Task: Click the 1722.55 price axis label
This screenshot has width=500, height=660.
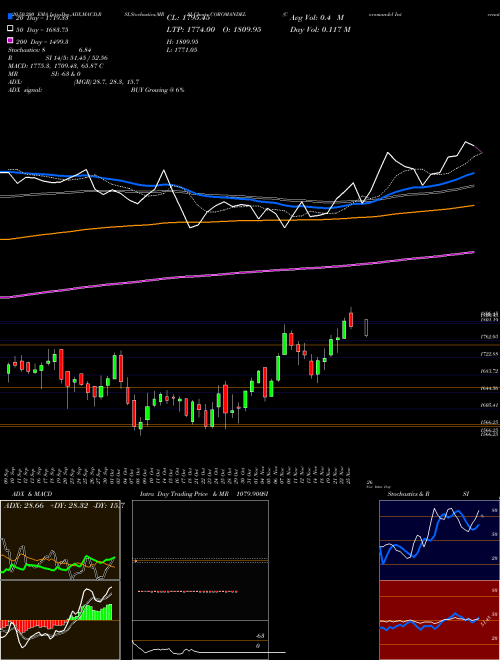Action: tap(489, 354)
